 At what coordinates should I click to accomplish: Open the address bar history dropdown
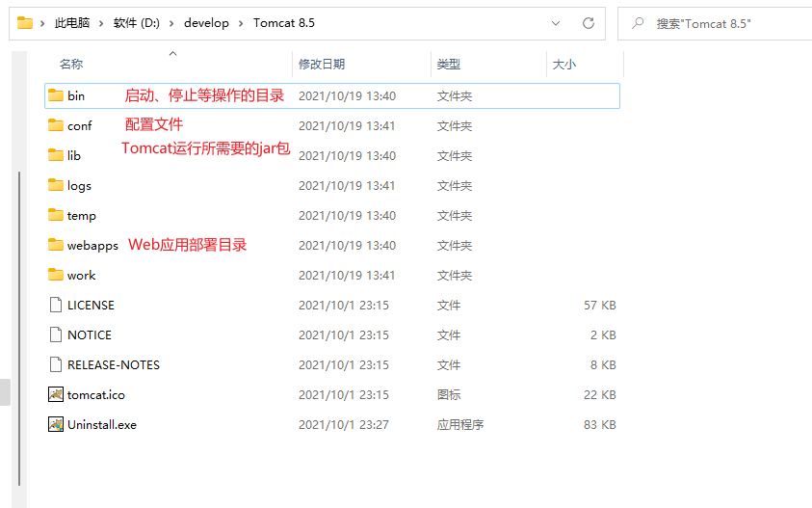point(556,23)
